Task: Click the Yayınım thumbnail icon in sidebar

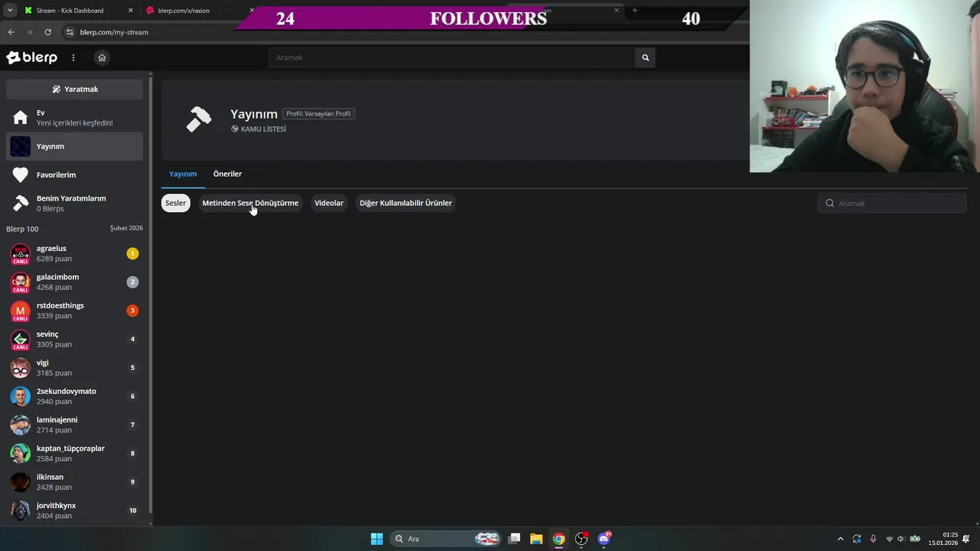Action: point(21,146)
